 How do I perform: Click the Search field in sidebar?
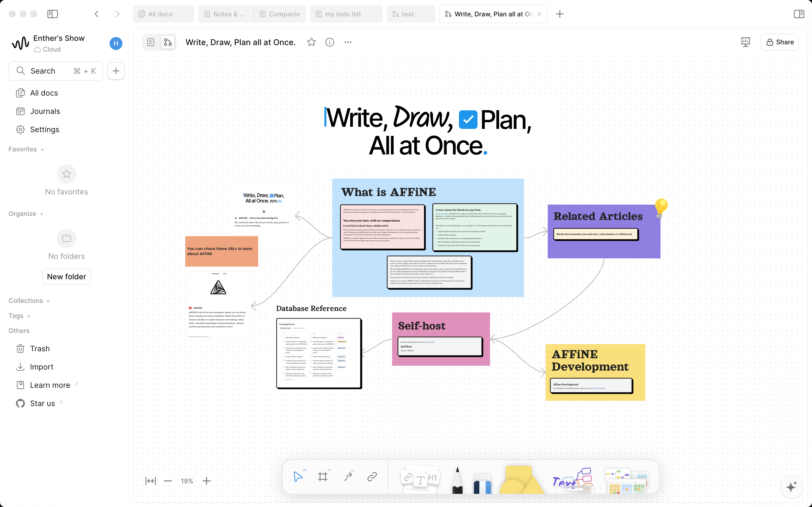pos(56,71)
